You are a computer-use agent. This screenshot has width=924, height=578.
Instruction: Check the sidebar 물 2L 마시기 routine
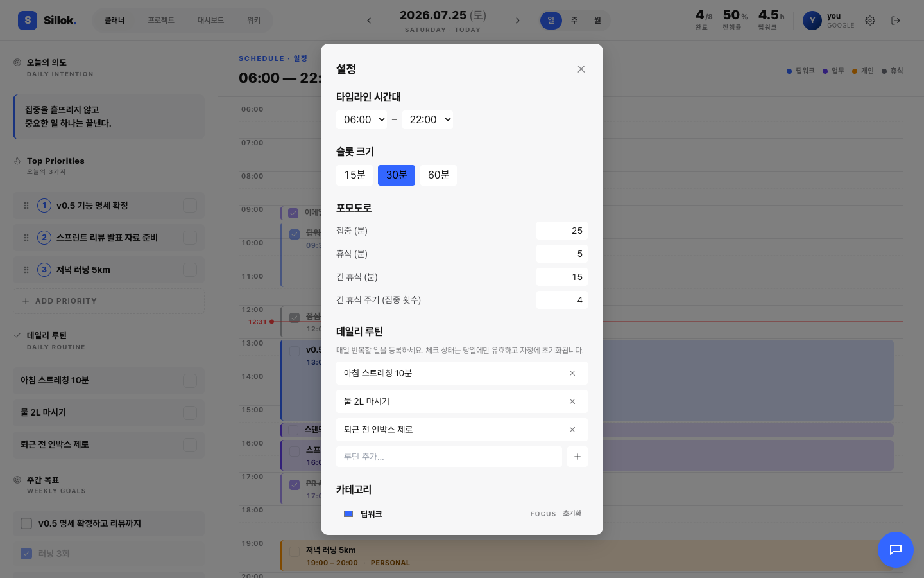point(190,412)
